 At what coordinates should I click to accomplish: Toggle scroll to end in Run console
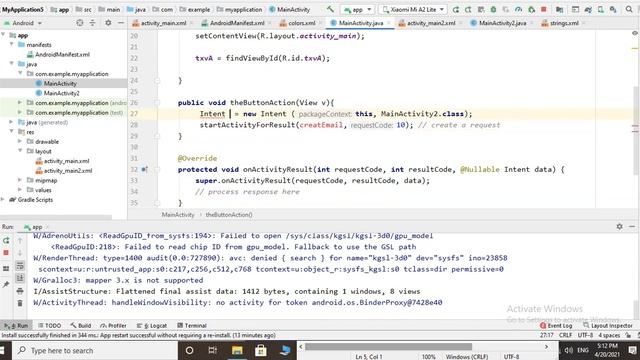coord(20,278)
